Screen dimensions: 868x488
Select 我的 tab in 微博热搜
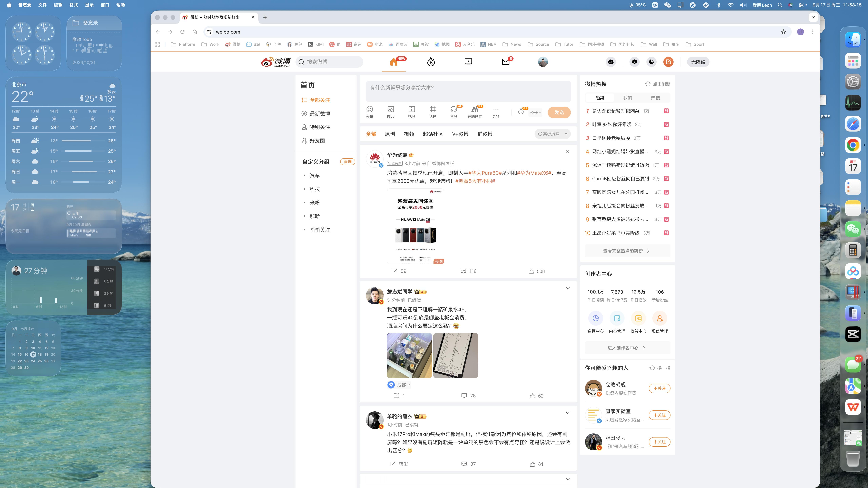click(627, 98)
